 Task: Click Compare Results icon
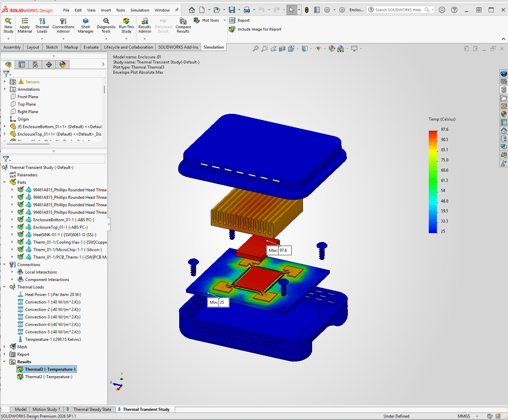click(183, 26)
